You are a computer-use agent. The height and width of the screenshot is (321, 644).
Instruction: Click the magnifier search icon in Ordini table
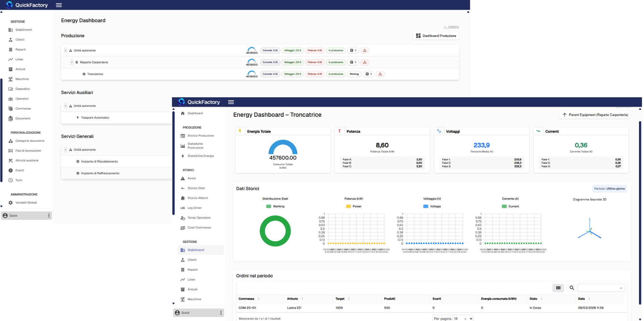pyautogui.click(x=572, y=288)
